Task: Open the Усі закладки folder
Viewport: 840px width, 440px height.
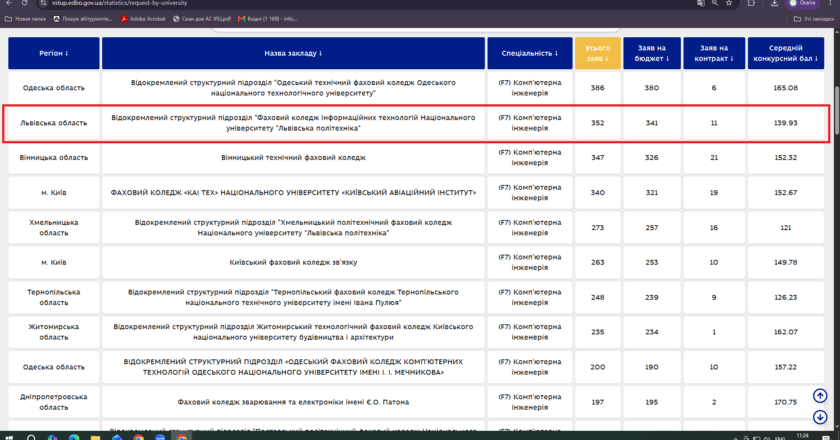Action: tap(814, 19)
